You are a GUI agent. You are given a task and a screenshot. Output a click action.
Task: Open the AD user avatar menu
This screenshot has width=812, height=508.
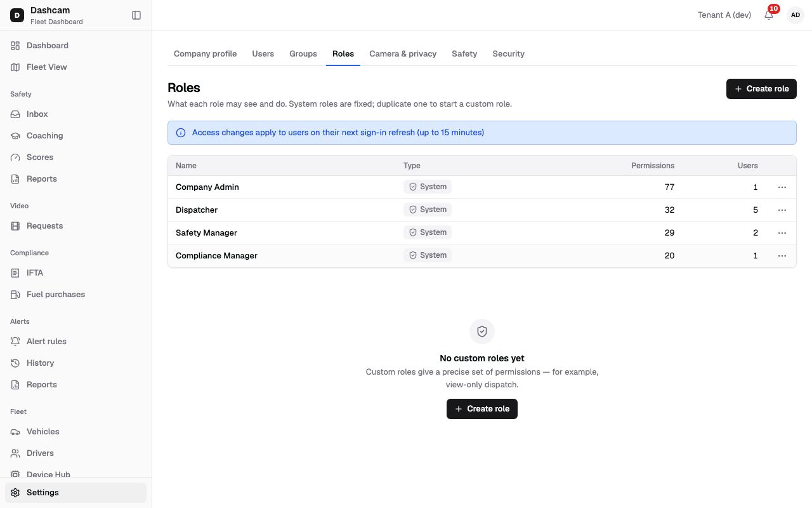click(x=796, y=15)
